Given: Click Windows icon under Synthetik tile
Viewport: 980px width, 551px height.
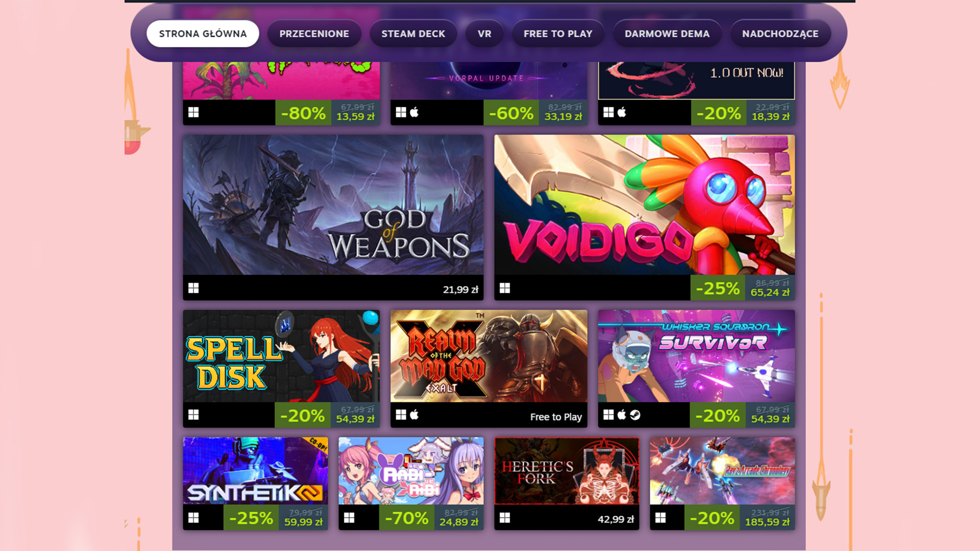Looking at the screenshot, I should pos(193,518).
